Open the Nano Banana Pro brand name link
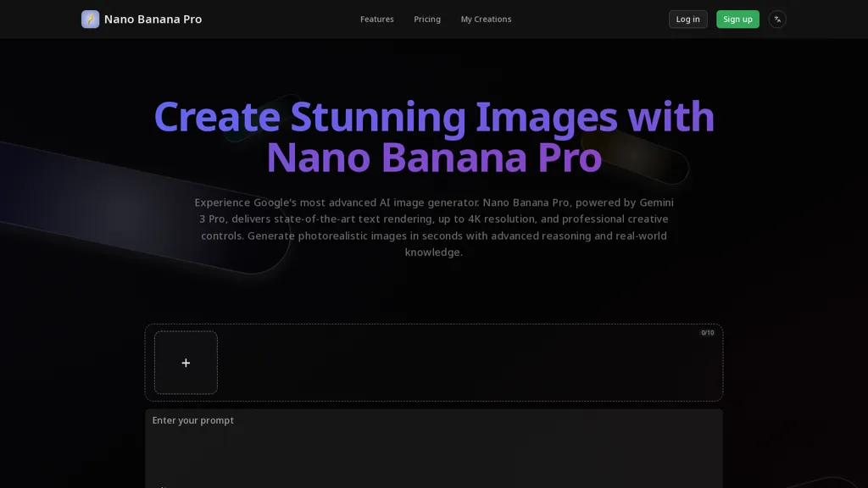The width and height of the screenshot is (868, 488). click(x=153, y=19)
